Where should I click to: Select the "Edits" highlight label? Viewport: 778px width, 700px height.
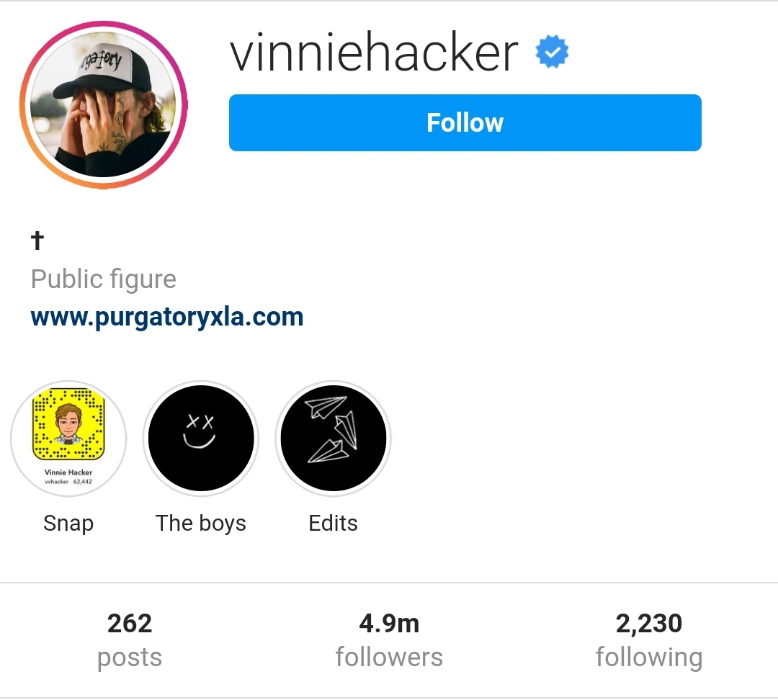(334, 524)
